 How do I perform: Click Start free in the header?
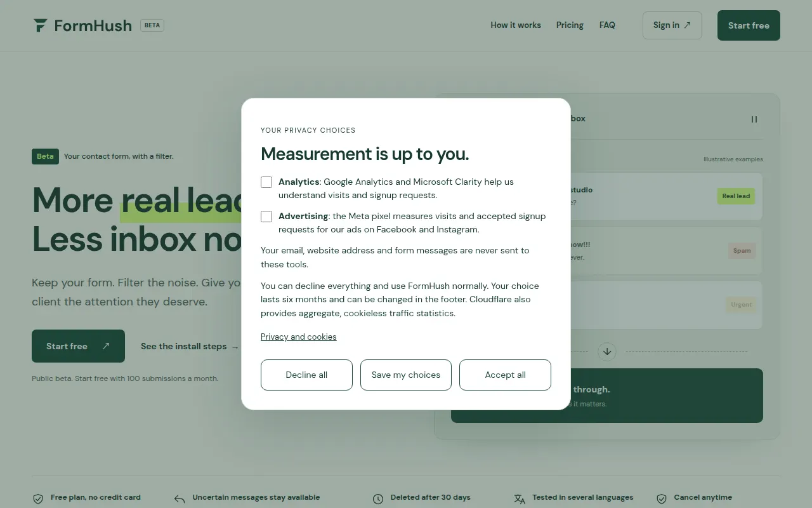749,25
